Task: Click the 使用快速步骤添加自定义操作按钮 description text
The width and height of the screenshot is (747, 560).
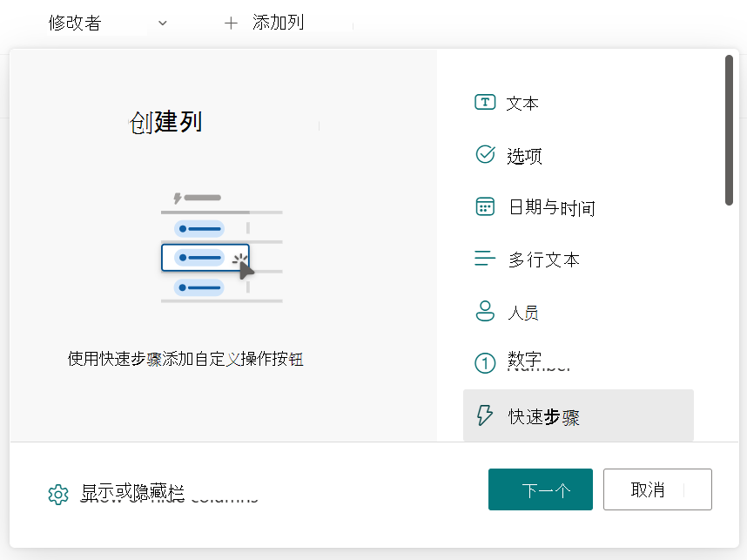Action: pos(185,359)
